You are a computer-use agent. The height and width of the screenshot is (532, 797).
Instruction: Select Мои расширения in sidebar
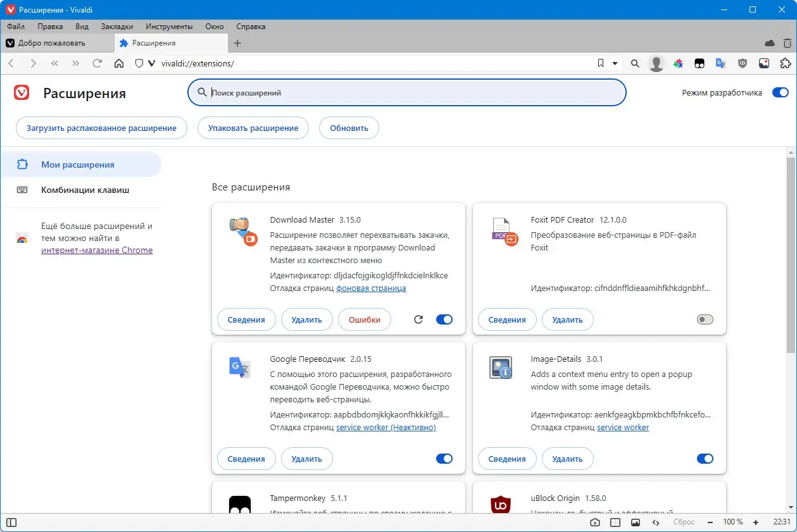point(81,164)
